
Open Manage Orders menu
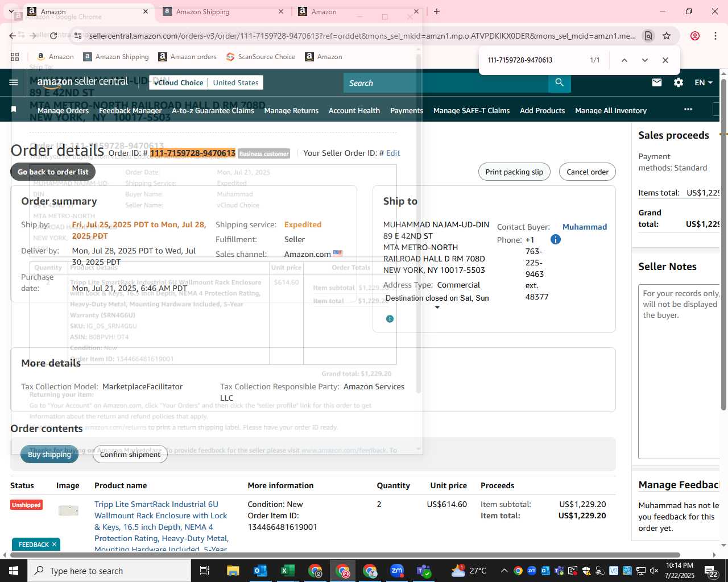point(63,110)
